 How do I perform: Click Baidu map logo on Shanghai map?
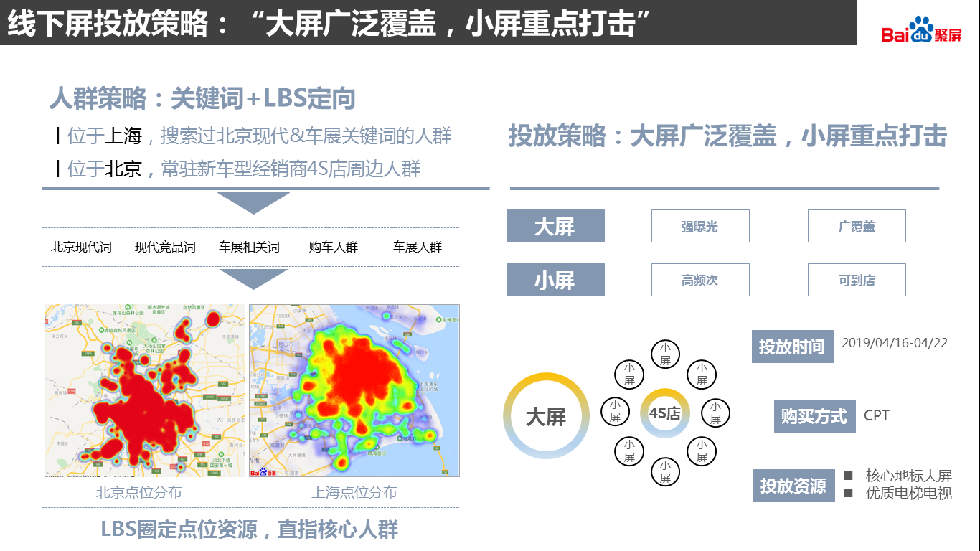263,471
